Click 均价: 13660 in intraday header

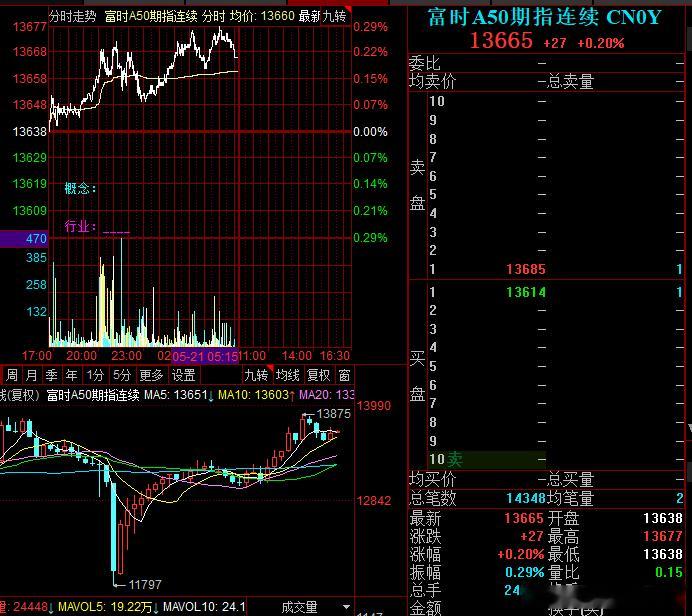click(x=262, y=16)
